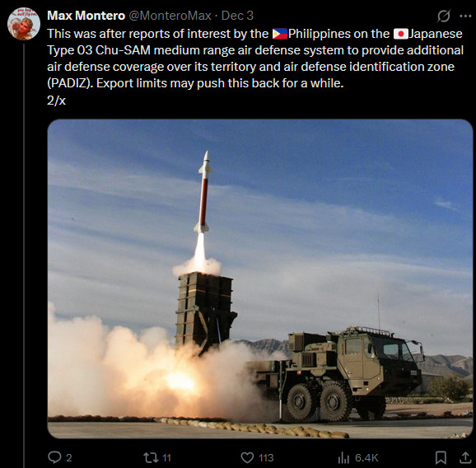Like the tweet with heart icon
Screen dimensions: 476x468
(247, 457)
